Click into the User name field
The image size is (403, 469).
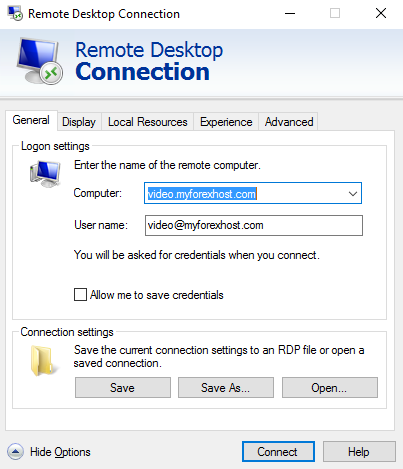pyautogui.click(x=254, y=225)
